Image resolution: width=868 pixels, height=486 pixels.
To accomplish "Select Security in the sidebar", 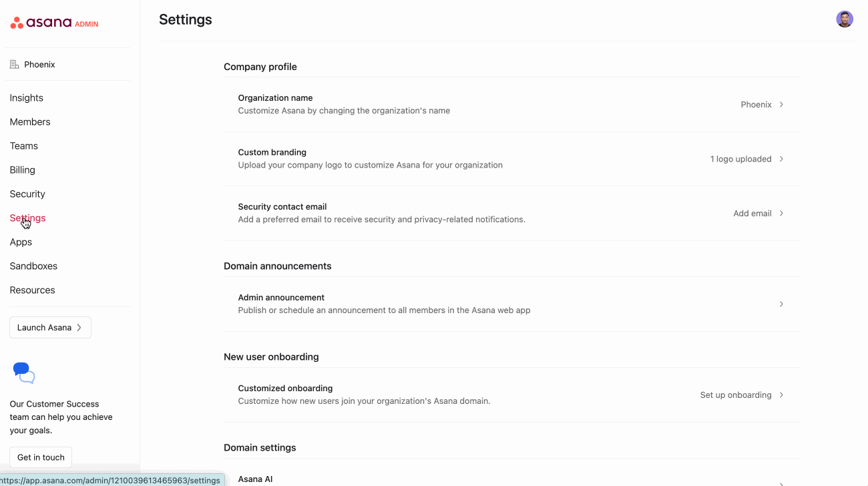I will pos(27,194).
